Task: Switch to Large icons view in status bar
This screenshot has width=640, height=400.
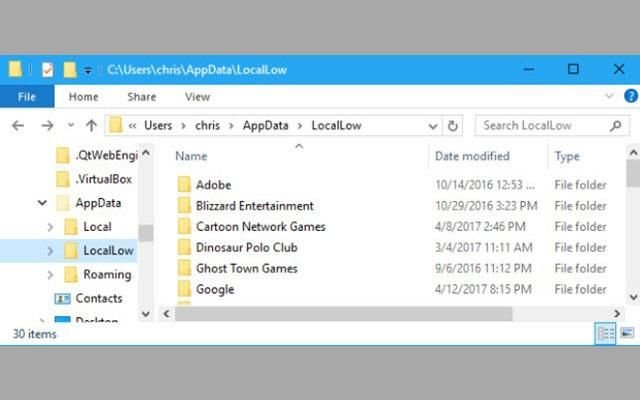Action: pyautogui.click(x=627, y=333)
